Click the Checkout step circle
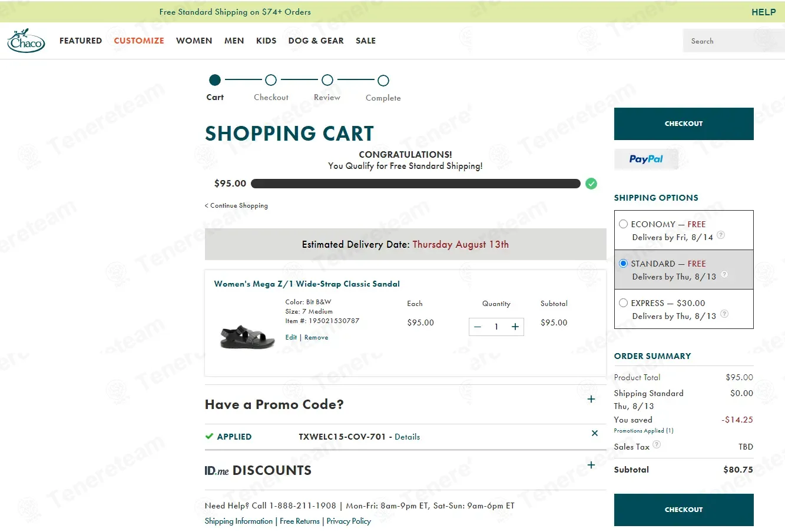This screenshot has height=532, width=785. click(271, 80)
